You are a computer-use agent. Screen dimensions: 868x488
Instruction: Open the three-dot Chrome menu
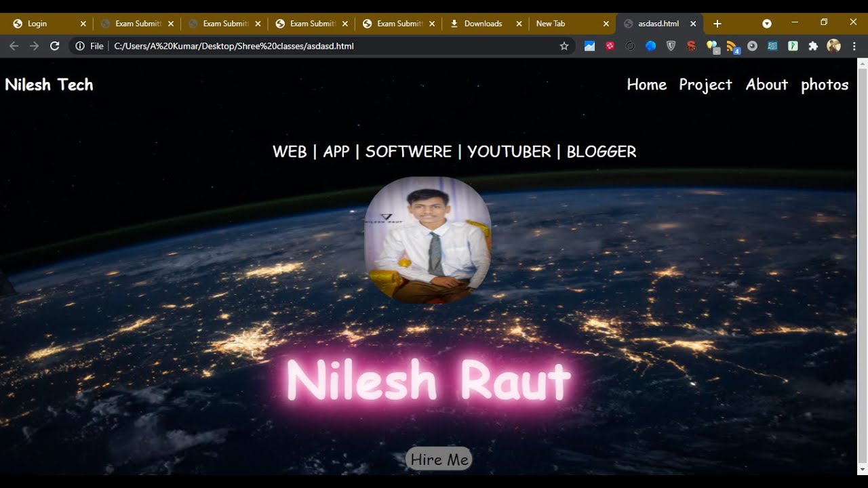click(854, 46)
